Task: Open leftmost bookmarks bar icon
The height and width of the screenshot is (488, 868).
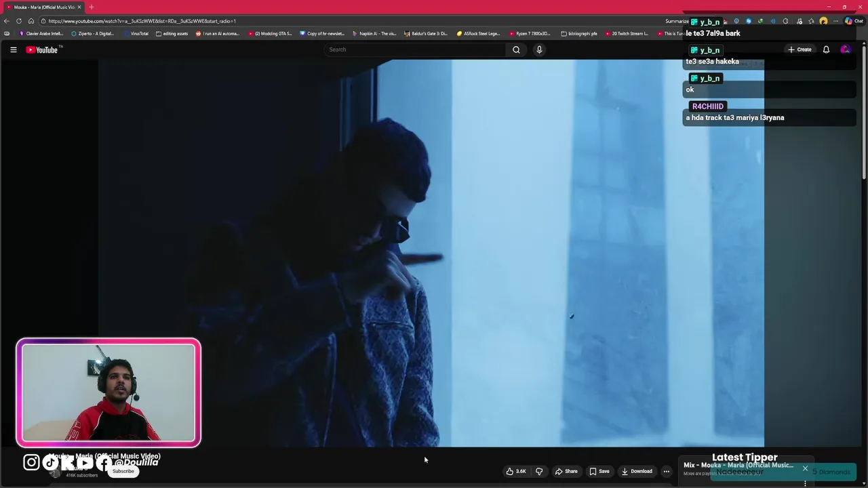Action: tap(7, 33)
